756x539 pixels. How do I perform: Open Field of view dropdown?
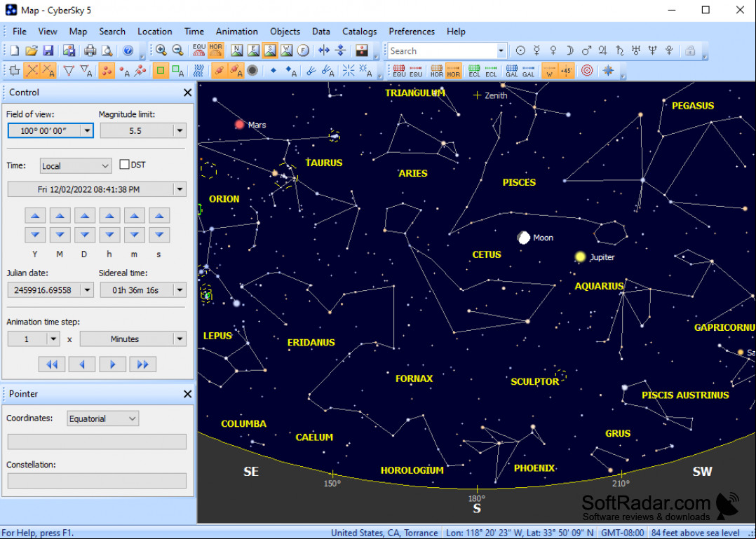point(87,130)
